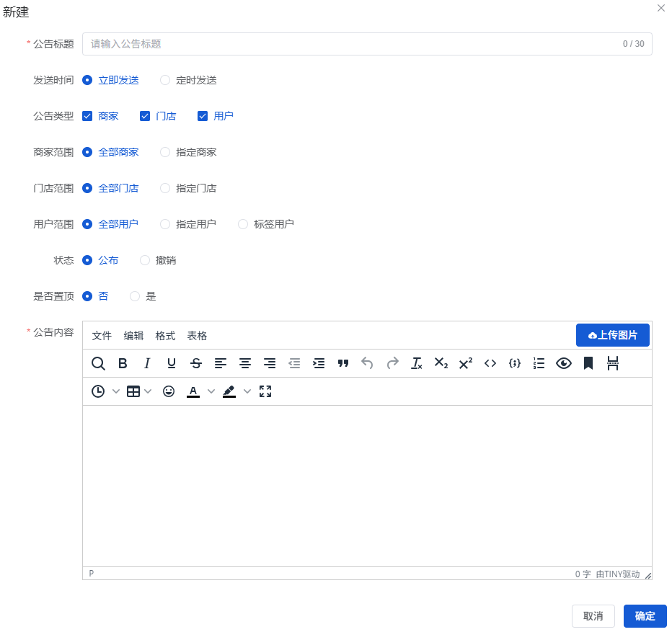Open the source code view icon
The width and height of the screenshot is (672, 632).
point(490,363)
